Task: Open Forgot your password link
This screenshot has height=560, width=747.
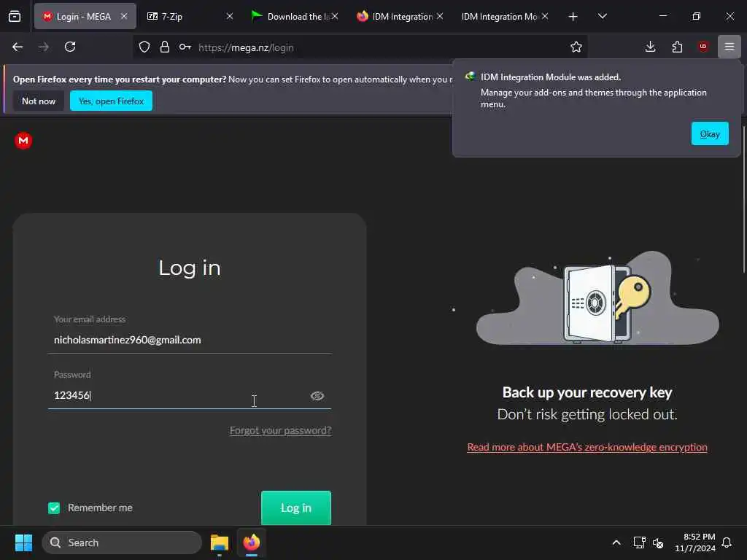Action: pos(281,430)
